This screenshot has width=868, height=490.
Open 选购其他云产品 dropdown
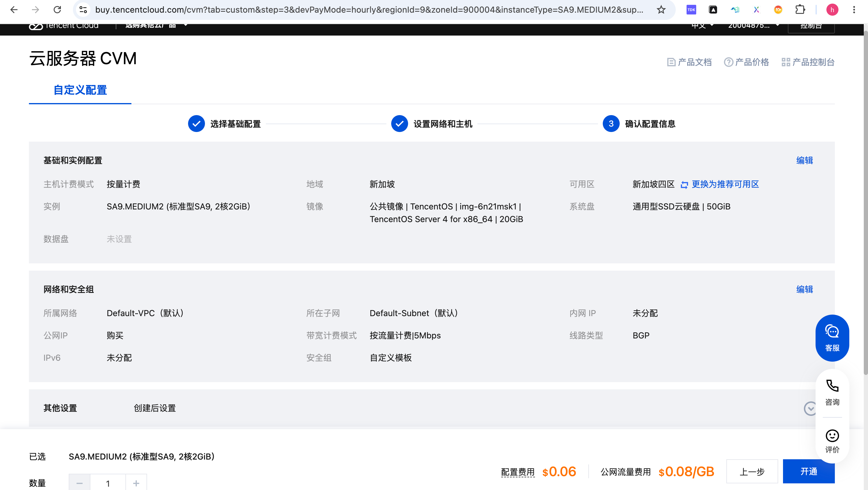tap(156, 26)
